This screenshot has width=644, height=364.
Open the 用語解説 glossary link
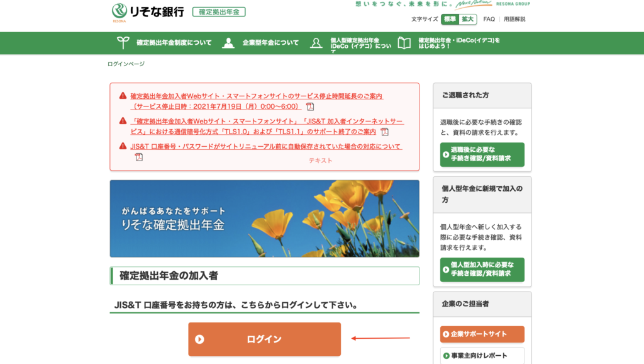tap(514, 19)
